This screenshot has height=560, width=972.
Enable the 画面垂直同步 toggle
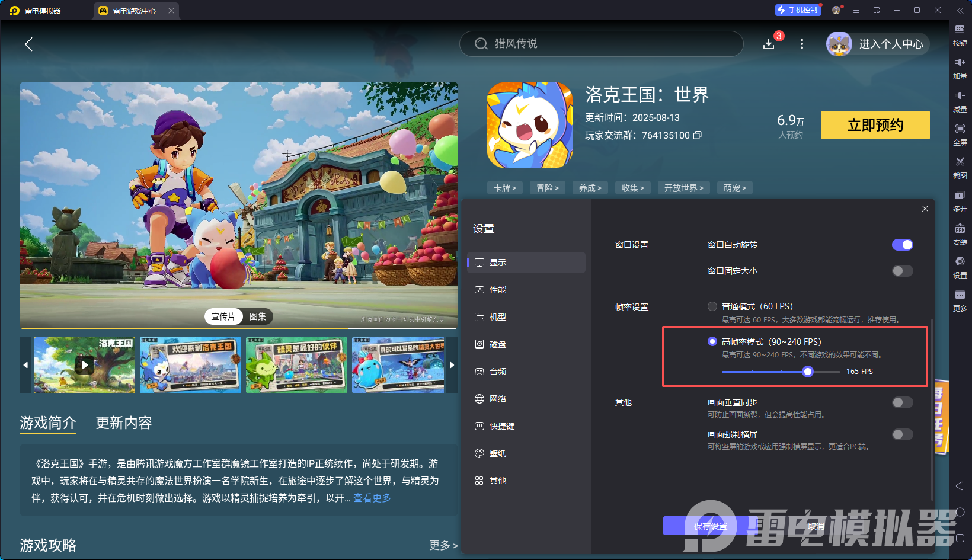pyautogui.click(x=902, y=402)
